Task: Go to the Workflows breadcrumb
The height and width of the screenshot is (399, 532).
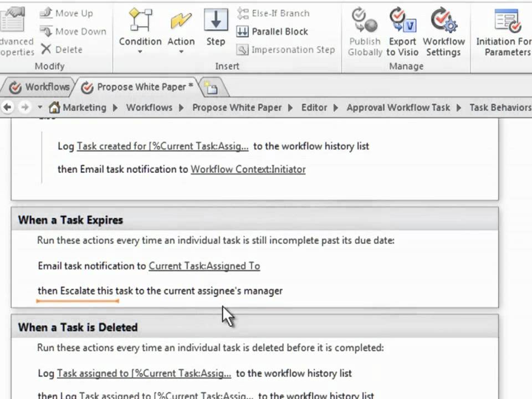Action: click(x=149, y=108)
